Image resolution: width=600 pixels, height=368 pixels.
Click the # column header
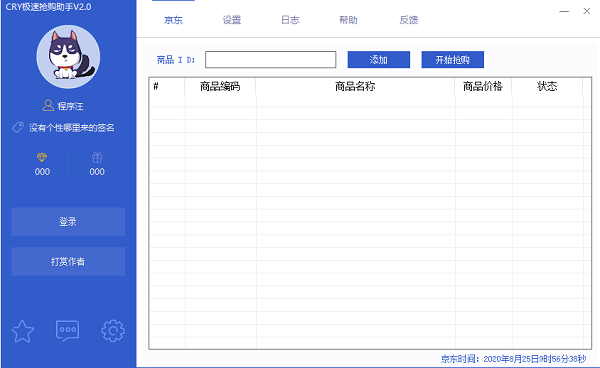coord(167,86)
